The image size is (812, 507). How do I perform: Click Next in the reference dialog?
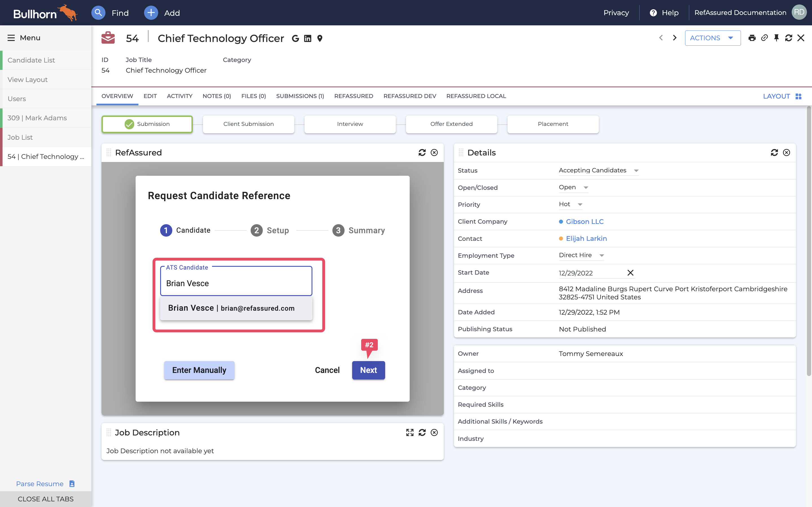tap(368, 370)
